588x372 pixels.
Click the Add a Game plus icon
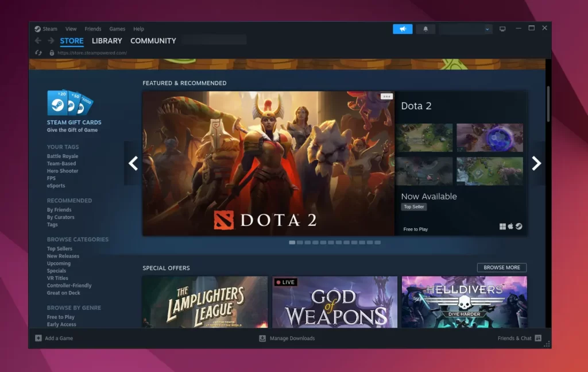click(x=38, y=338)
